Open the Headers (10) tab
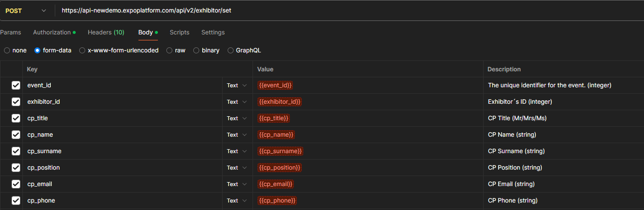This screenshot has height=210, width=644. (106, 32)
